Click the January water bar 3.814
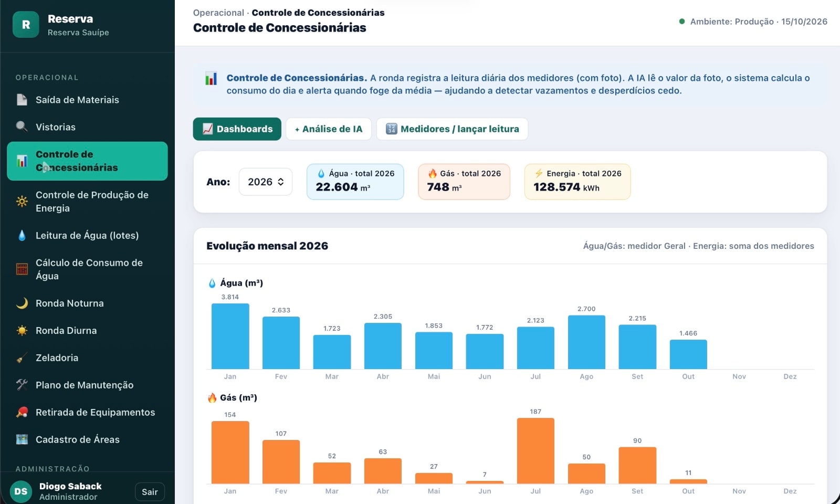Image resolution: width=840 pixels, height=504 pixels. click(x=230, y=336)
